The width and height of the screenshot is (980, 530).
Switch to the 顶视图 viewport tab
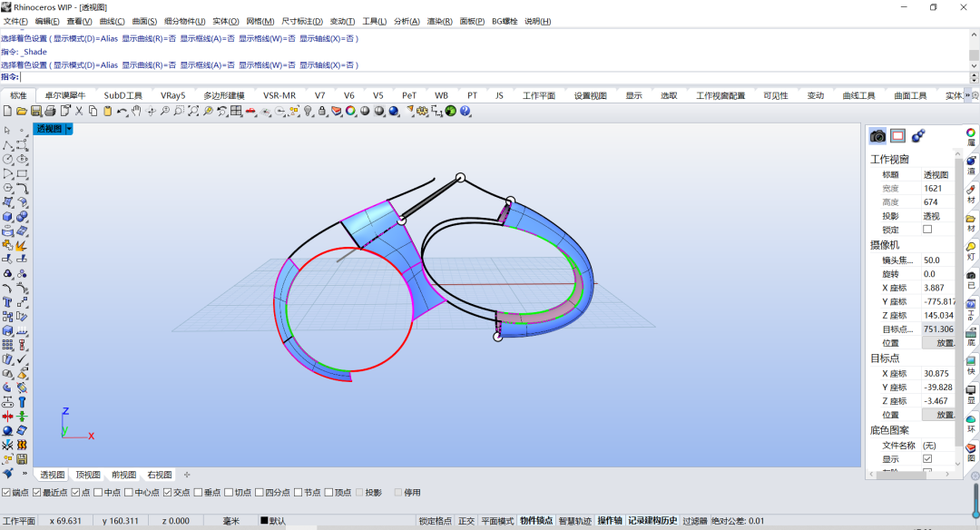[x=88, y=475]
